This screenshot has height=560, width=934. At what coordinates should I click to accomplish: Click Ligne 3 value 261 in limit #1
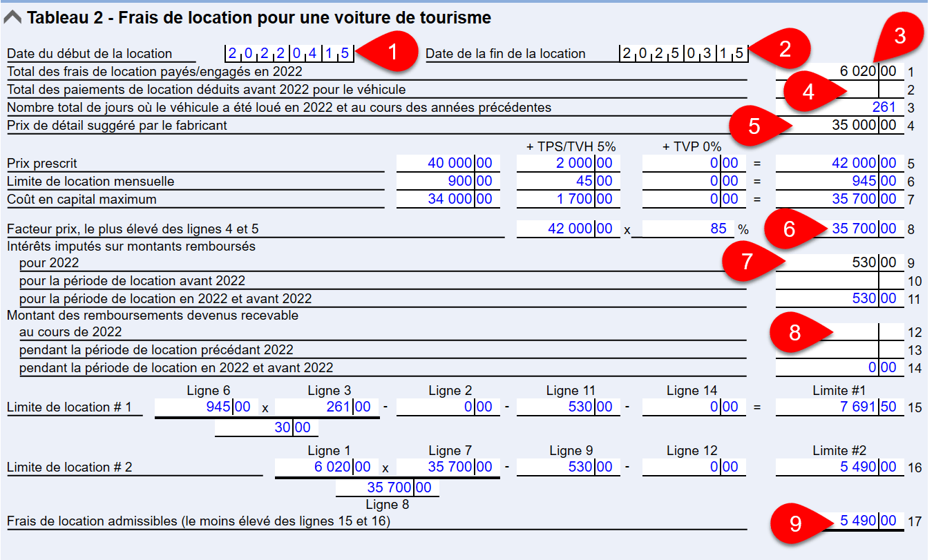click(326, 407)
